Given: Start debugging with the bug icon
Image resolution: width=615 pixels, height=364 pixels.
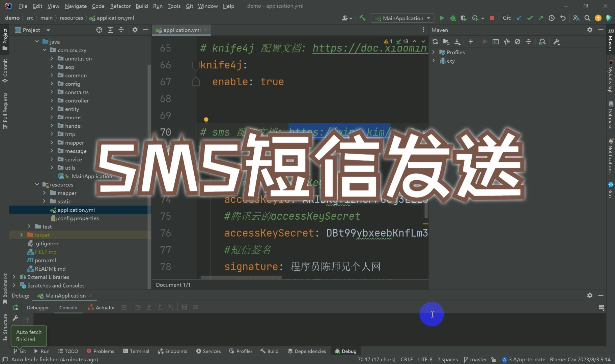Looking at the screenshot, I should tap(453, 18).
